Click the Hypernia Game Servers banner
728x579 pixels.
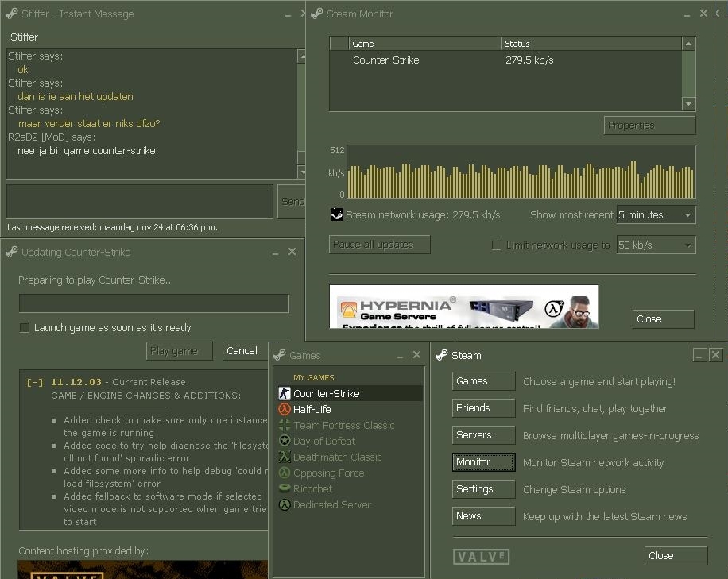(464, 307)
